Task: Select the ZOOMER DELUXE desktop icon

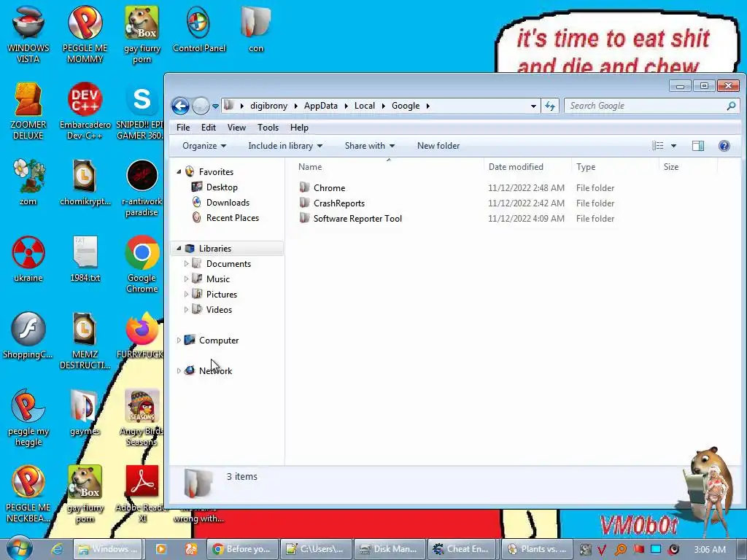Action: click(28, 111)
